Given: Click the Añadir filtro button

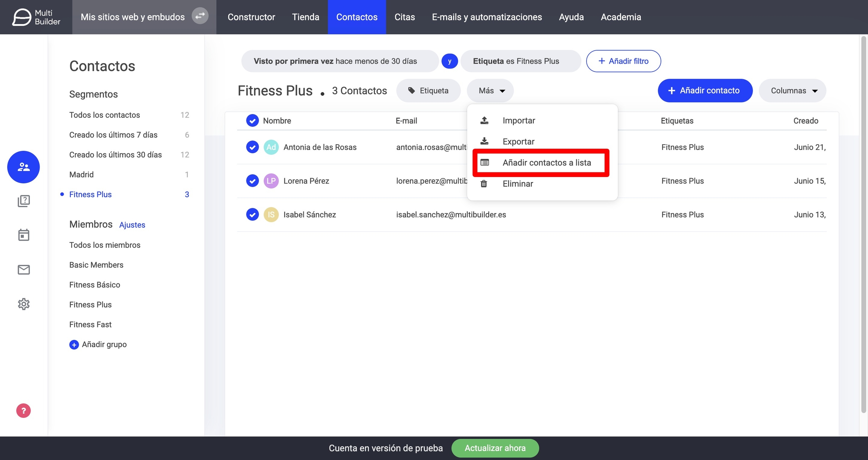Looking at the screenshot, I should point(623,61).
